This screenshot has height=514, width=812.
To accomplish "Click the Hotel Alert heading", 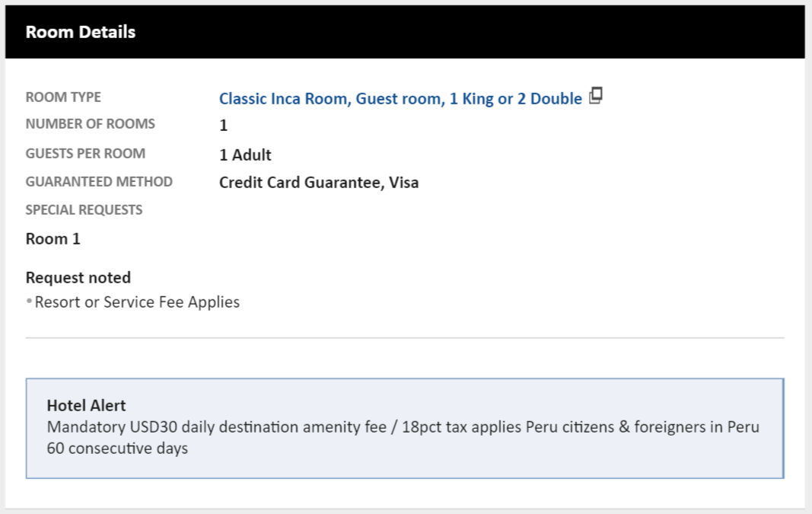I will (x=86, y=406).
